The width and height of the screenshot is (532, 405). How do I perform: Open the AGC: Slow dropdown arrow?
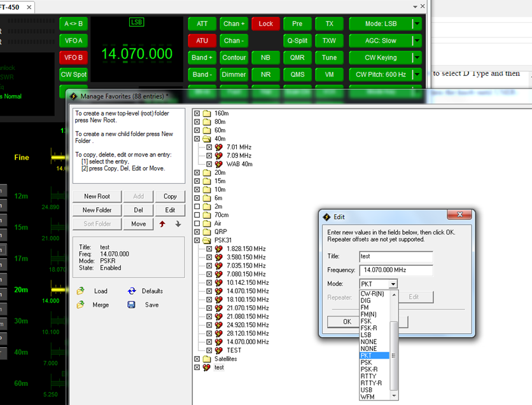click(x=417, y=41)
